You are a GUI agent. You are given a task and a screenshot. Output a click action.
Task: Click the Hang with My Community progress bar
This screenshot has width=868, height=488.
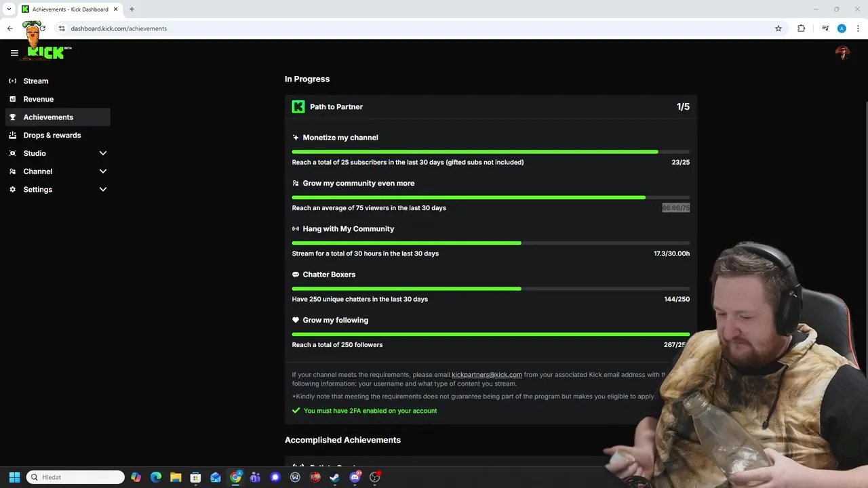[x=491, y=243]
